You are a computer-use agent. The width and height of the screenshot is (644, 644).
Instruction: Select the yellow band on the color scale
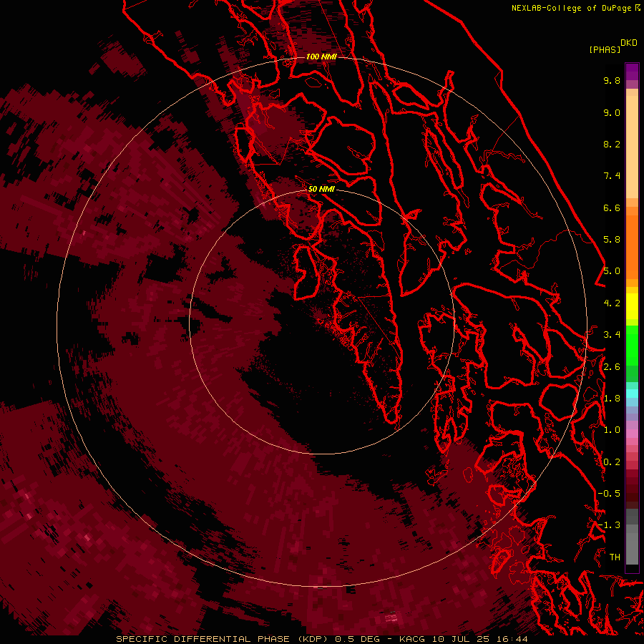pyautogui.click(x=632, y=306)
